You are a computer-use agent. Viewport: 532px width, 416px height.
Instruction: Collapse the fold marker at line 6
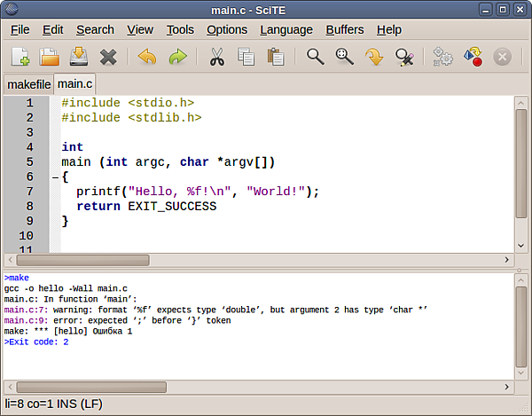[54, 177]
